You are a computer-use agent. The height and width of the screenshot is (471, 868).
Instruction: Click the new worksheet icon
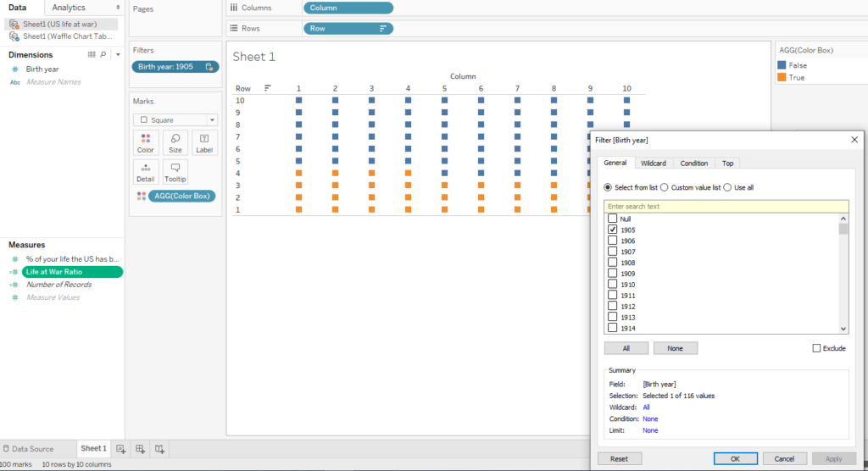tap(120, 449)
